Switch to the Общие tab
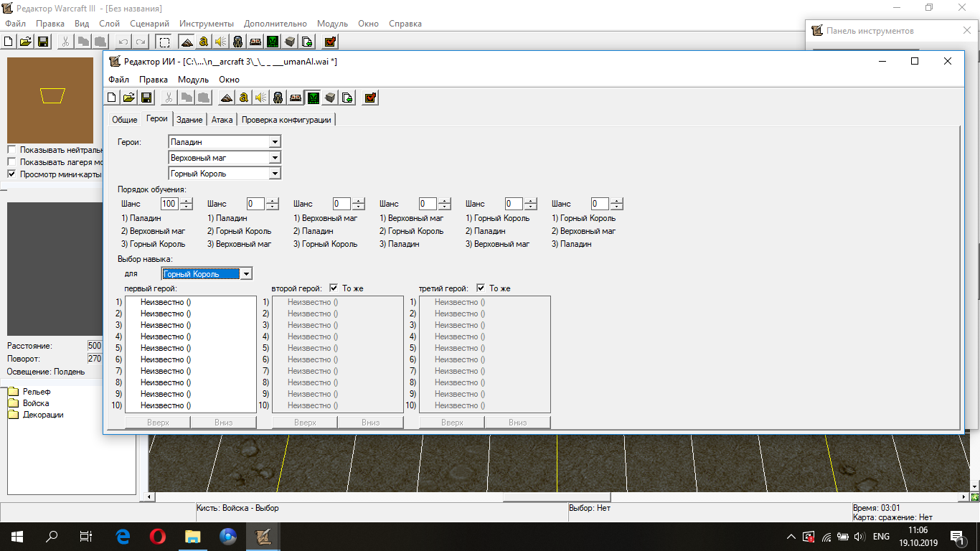This screenshot has width=980, height=551. 125,120
